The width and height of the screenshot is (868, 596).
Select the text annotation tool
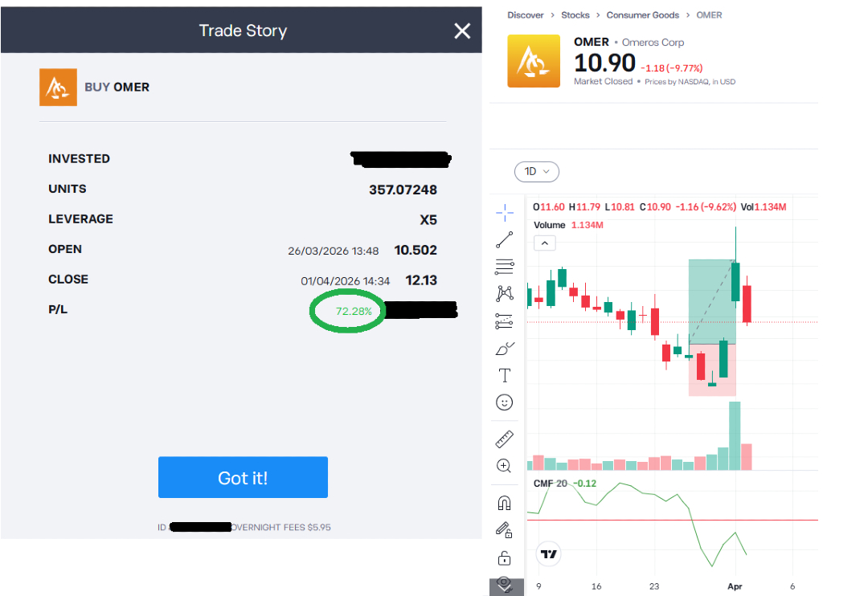coord(505,375)
